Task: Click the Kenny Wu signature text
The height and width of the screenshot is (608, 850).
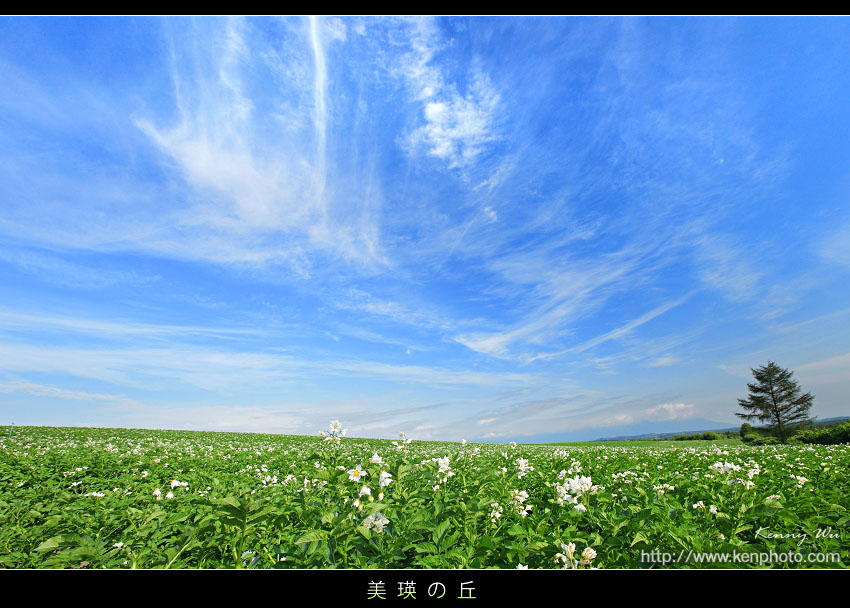Action: (x=797, y=534)
